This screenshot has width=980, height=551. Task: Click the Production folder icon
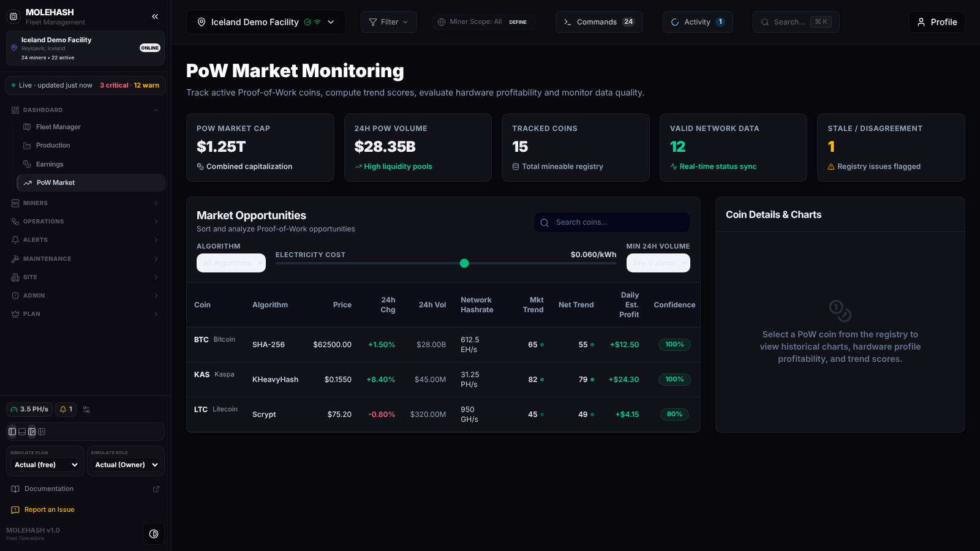coord(27,146)
